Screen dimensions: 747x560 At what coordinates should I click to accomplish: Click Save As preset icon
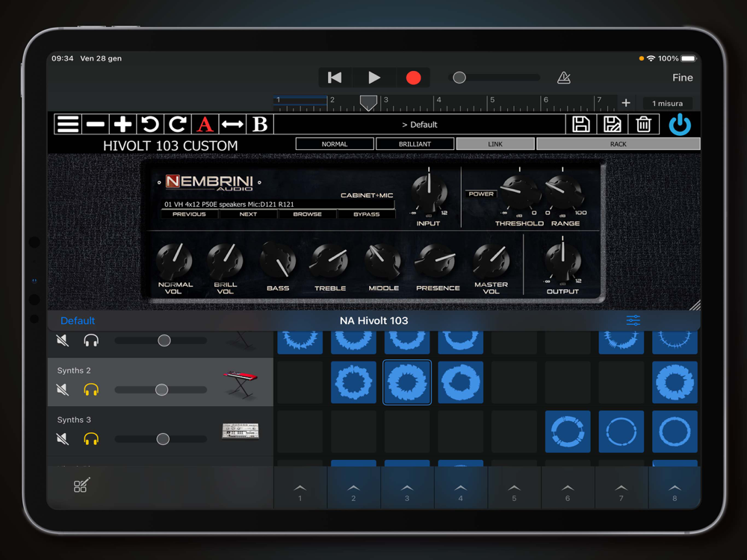(613, 124)
